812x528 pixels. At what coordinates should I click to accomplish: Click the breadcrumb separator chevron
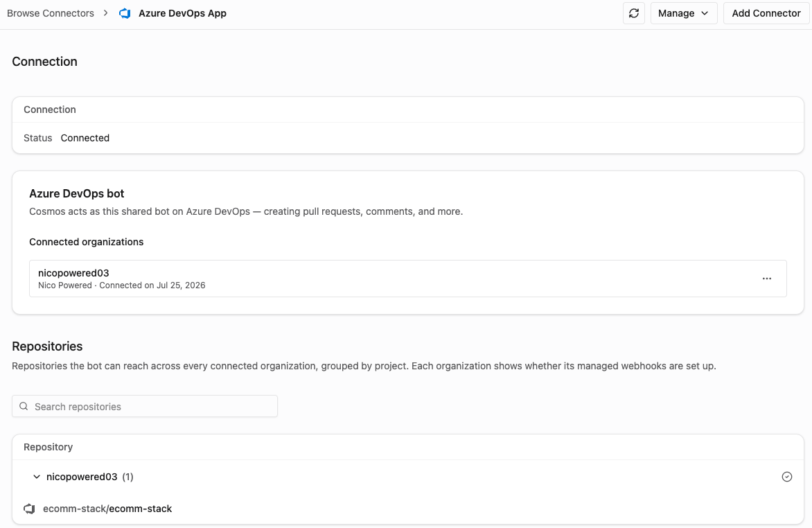pos(105,13)
